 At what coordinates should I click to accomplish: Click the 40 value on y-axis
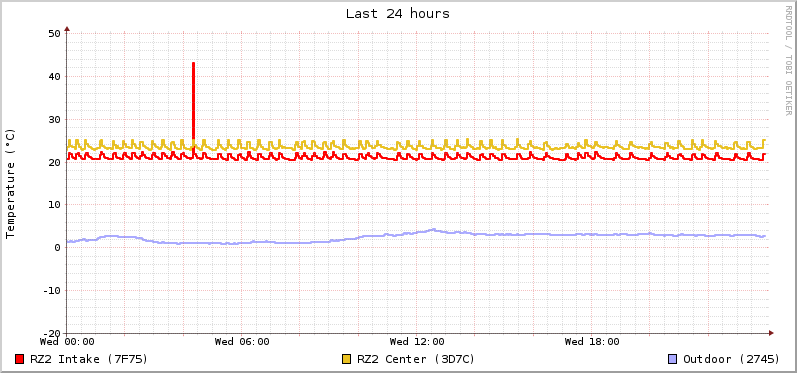point(54,77)
